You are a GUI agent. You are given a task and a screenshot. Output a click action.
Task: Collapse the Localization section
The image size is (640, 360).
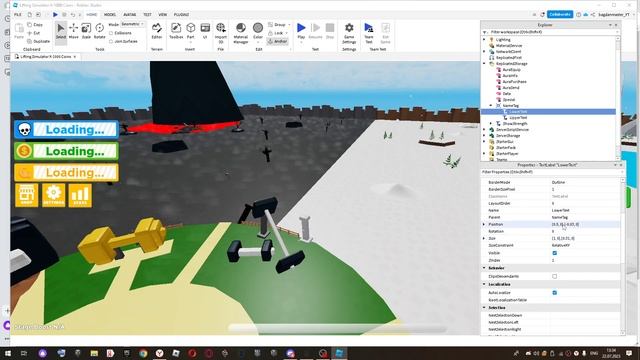point(484,284)
